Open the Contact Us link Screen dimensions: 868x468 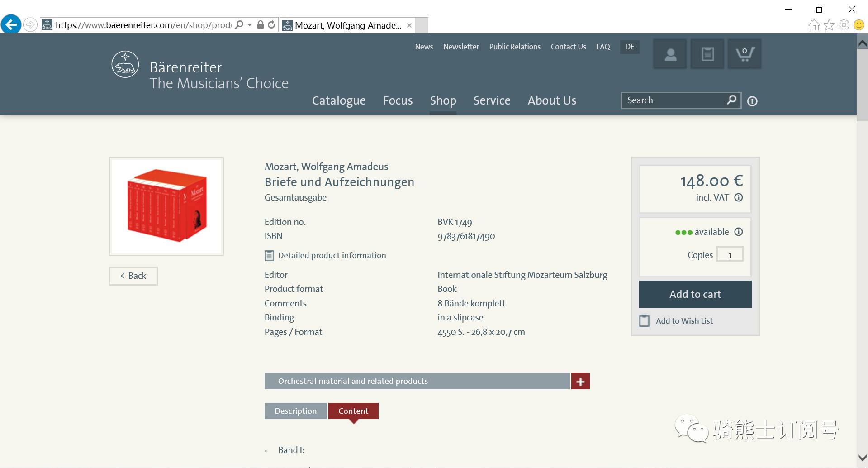568,47
